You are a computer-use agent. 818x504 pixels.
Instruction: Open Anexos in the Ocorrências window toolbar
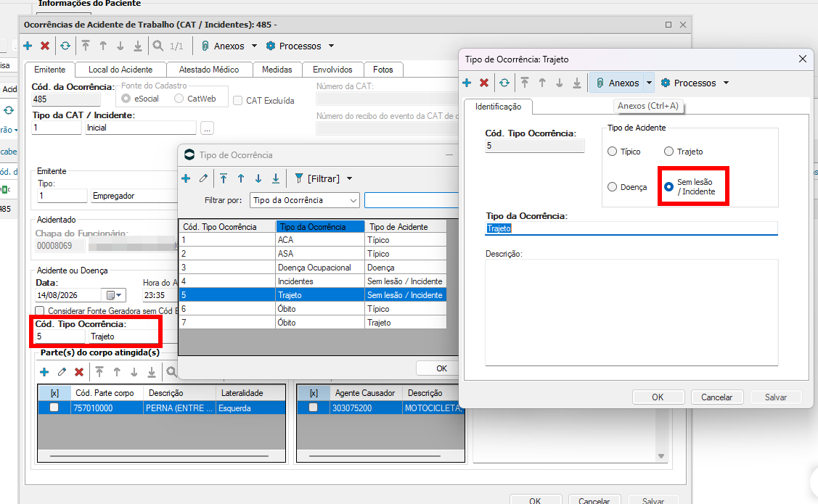(223, 46)
